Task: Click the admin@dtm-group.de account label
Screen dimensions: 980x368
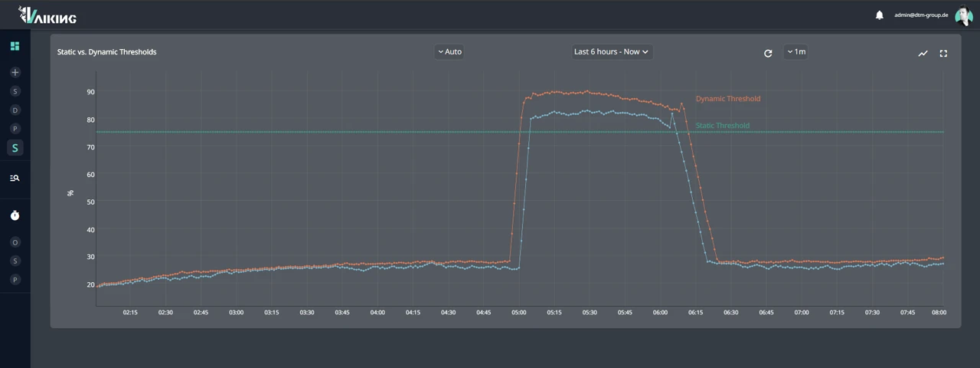Action: tap(921, 15)
